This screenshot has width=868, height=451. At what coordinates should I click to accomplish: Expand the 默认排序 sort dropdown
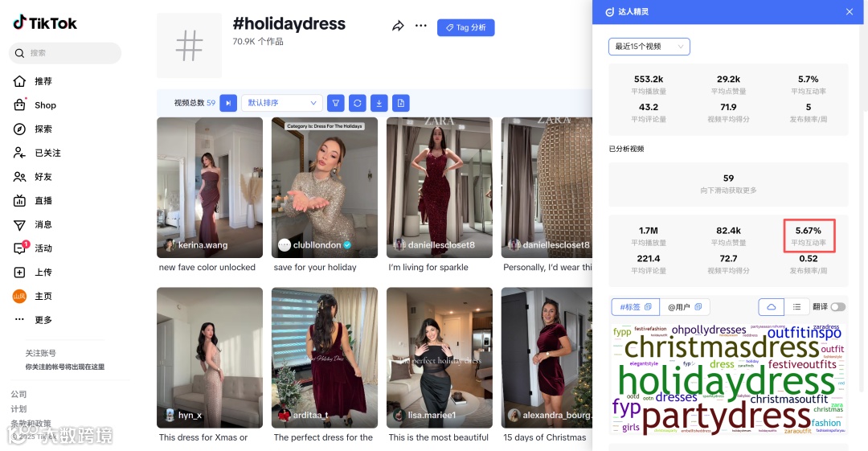coord(281,103)
